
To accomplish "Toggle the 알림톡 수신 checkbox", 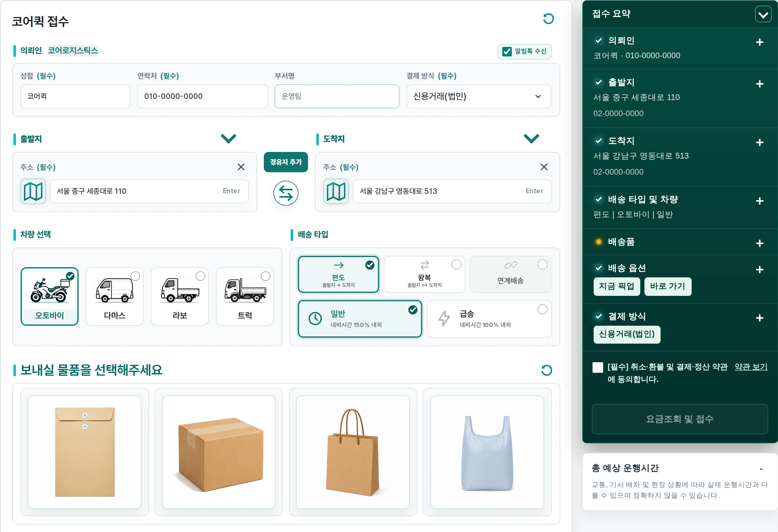I will pyautogui.click(x=507, y=52).
